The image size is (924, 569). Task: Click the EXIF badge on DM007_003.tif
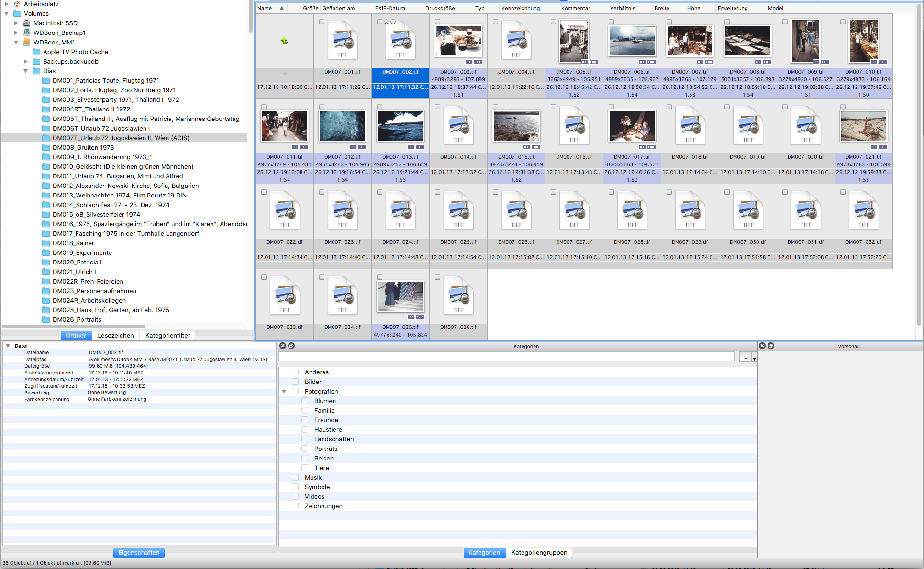478,62
